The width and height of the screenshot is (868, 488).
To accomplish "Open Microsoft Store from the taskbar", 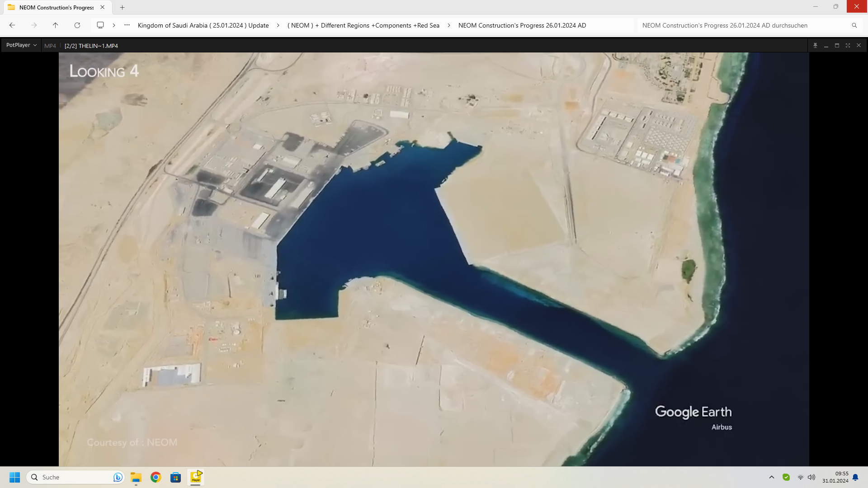I will 176,477.
